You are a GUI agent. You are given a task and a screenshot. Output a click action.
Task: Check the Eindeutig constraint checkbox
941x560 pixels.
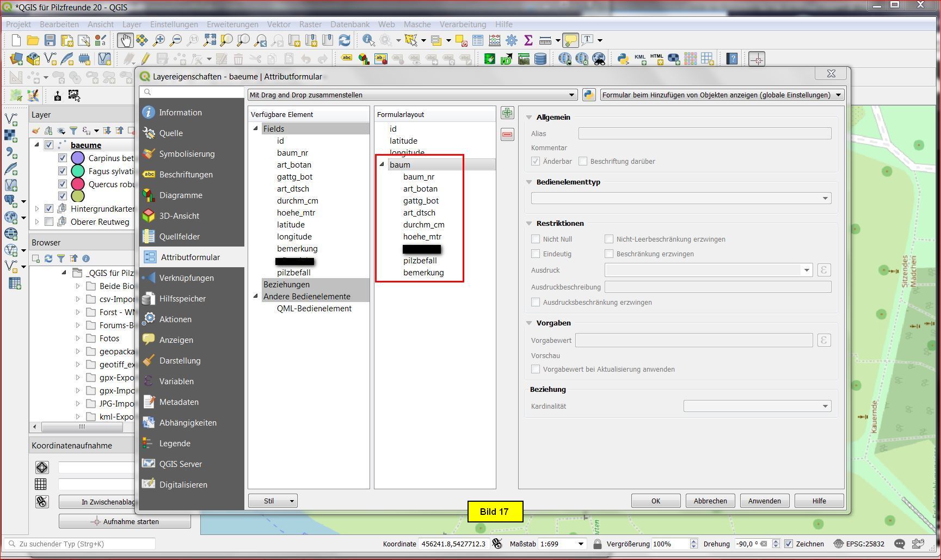point(536,254)
